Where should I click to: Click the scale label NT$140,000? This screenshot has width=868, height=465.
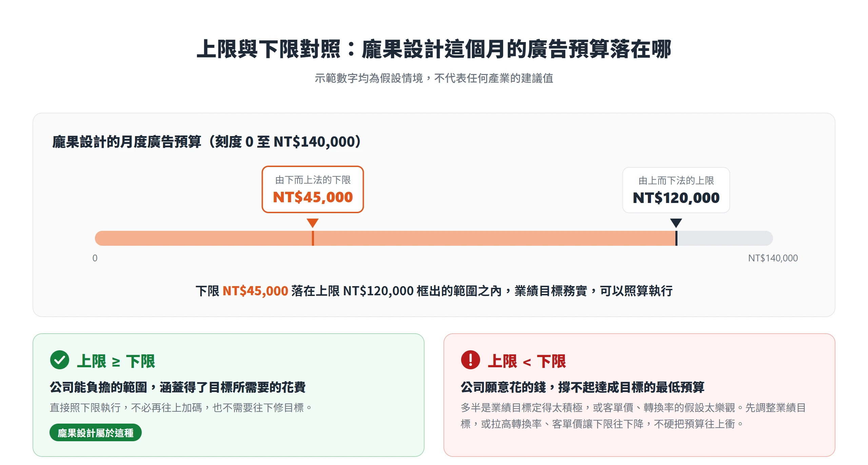pos(773,258)
